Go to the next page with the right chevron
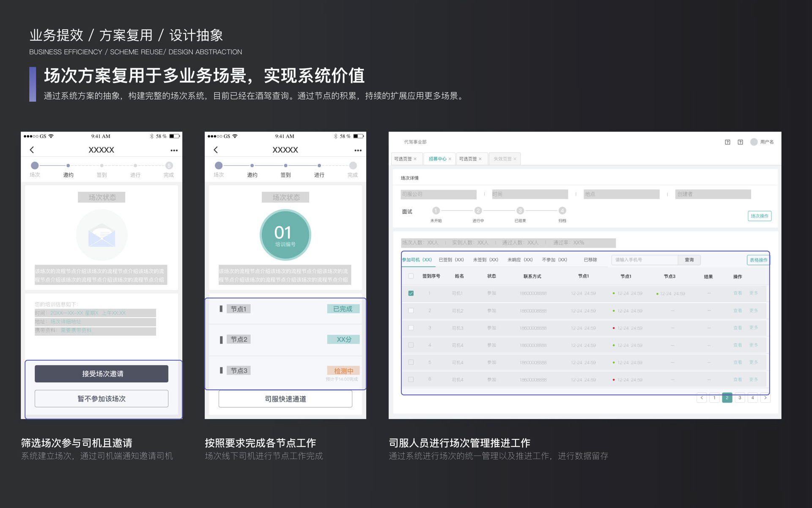Screen dimensions: 812x508 pos(765,398)
